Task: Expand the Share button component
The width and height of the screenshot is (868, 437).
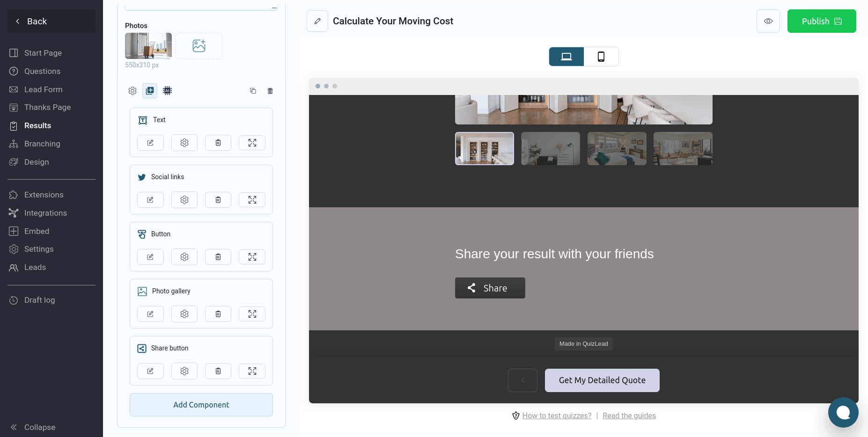Action: (252, 371)
